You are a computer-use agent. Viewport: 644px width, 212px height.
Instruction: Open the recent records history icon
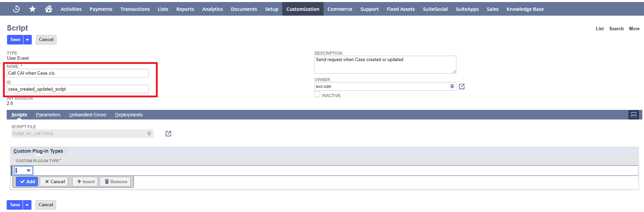(x=16, y=9)
